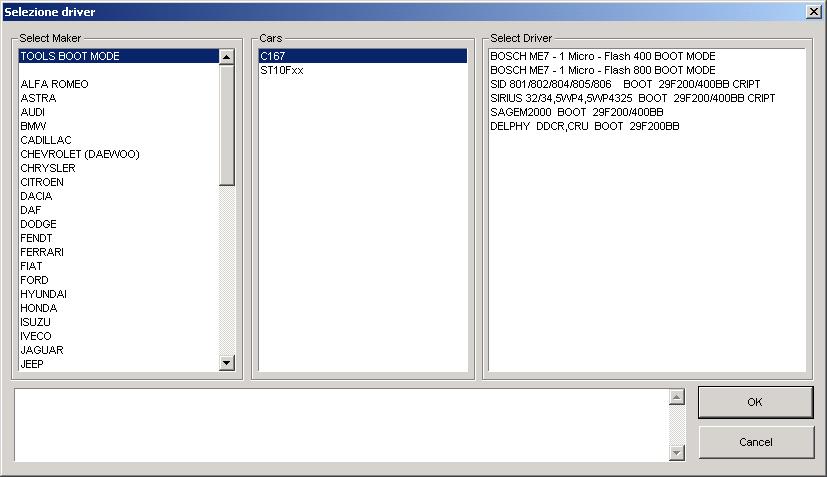Select FENDT in the maker list

[x=119, y=238]
